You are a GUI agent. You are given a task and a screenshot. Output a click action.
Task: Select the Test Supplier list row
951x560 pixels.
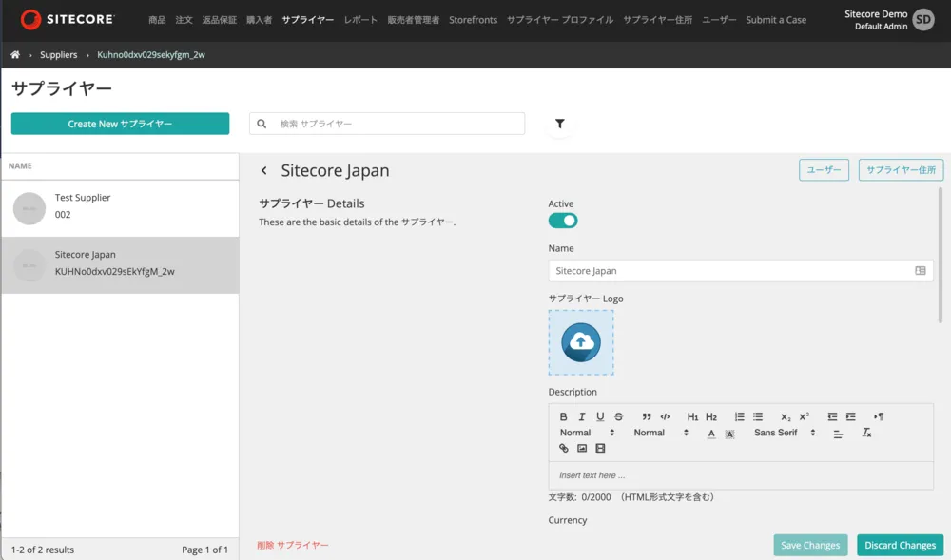point(120,208)
